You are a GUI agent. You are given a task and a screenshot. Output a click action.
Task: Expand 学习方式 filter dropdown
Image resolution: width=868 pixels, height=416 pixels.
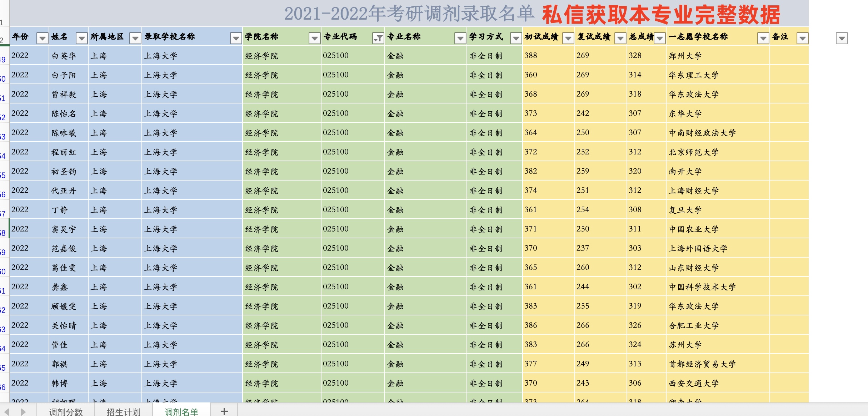516,38
